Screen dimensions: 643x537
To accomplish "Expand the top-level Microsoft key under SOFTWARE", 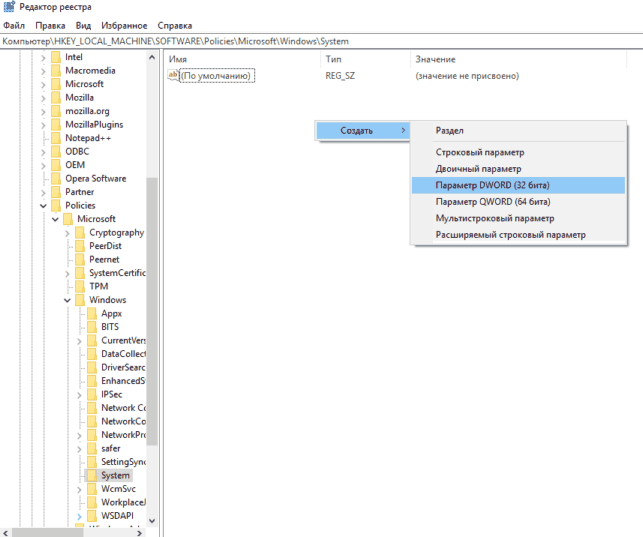I will (x=43, y=85).
